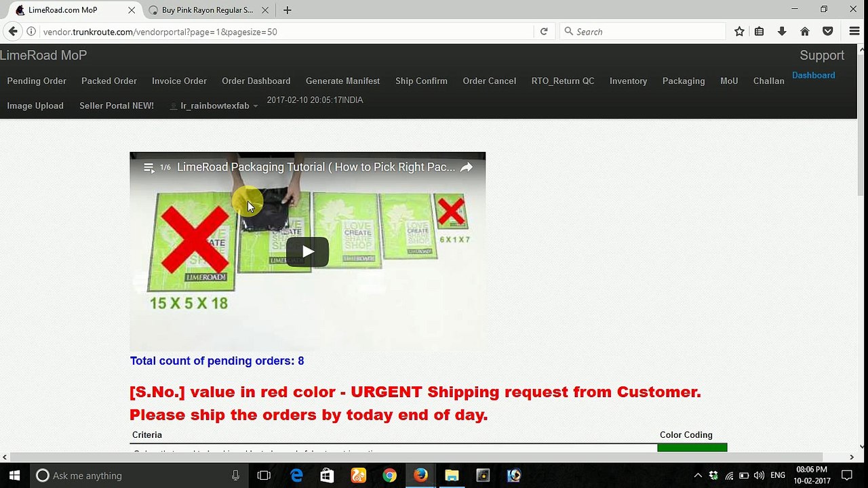The height and width of the screenshot is (488, 868).
Task: Open the Action Center notifications
Action: [847, 475]
